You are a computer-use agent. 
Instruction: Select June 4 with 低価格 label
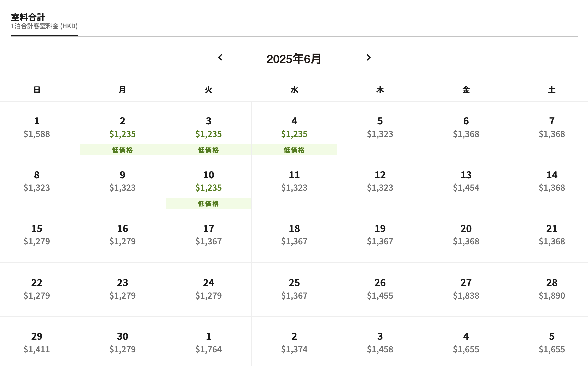(294, 128)
